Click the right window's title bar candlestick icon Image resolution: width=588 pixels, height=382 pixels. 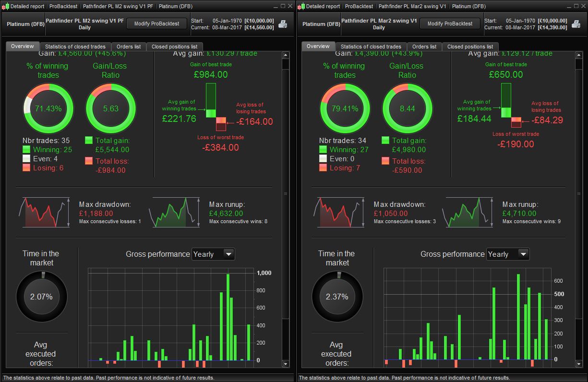pyautogui.click(x=301, y=6)
